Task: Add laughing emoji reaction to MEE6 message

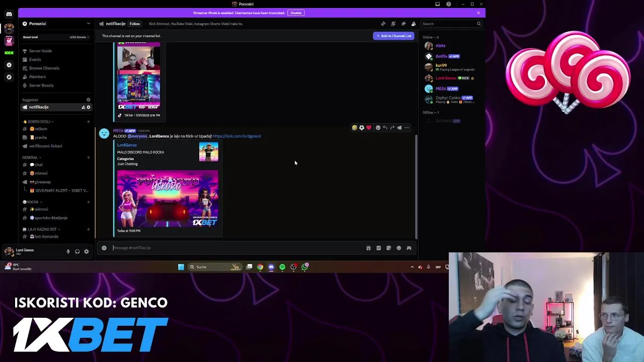Action: [x=355, y=128]
